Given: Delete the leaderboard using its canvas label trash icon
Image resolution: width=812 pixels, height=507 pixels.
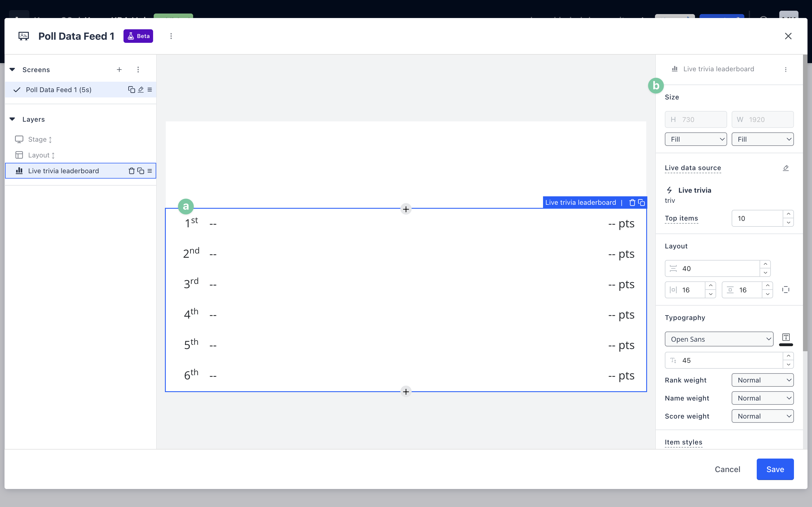Looking at the screenshot, I should pos(632,203).
